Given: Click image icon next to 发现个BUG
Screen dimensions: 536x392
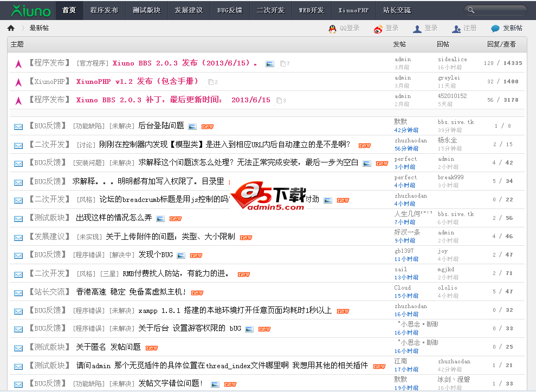Looking at the screenshot, I should coord(181,256).
